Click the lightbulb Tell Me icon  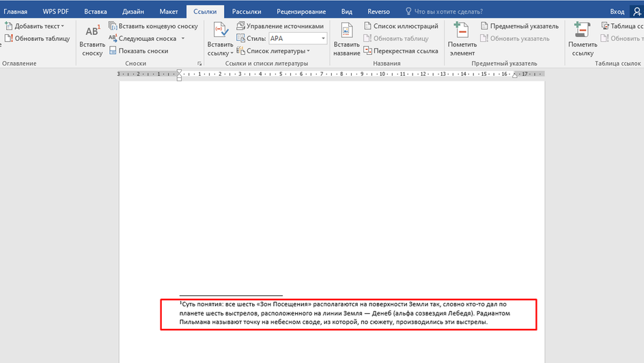(x=408, y=11)
